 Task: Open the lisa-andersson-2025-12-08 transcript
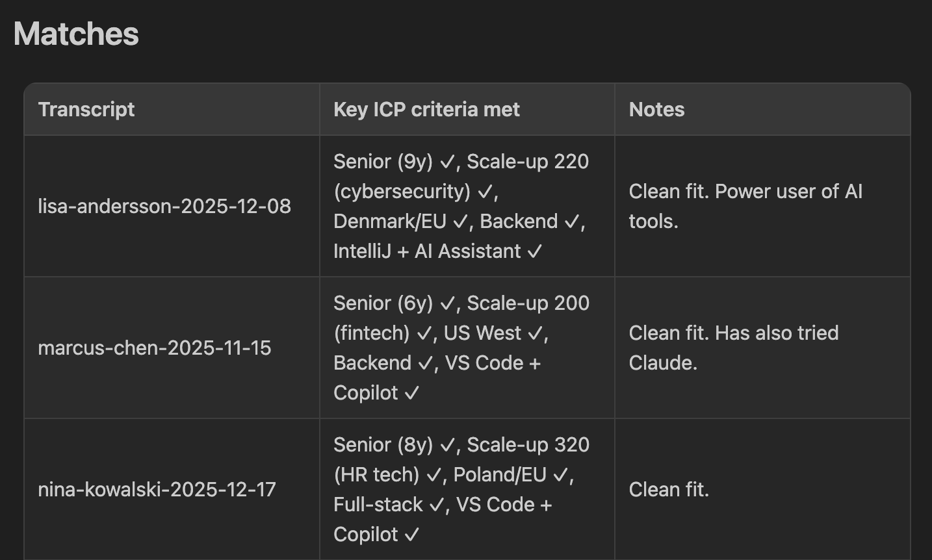(x=164, y=206)
